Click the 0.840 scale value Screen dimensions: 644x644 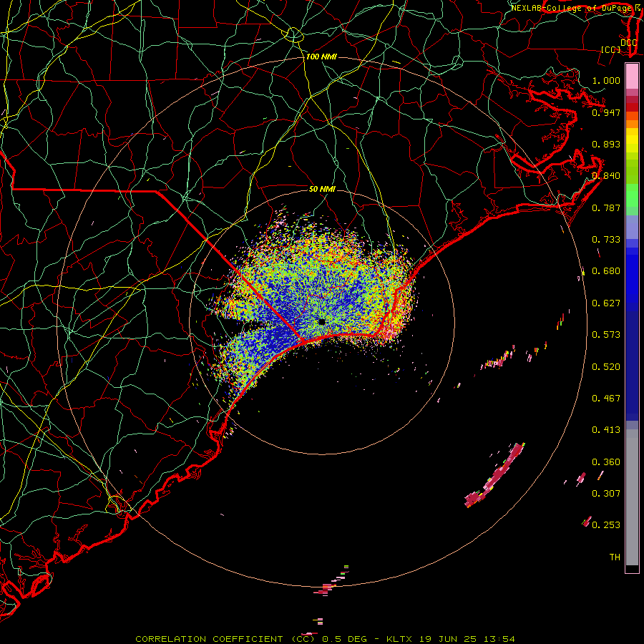tap(606, 176)
